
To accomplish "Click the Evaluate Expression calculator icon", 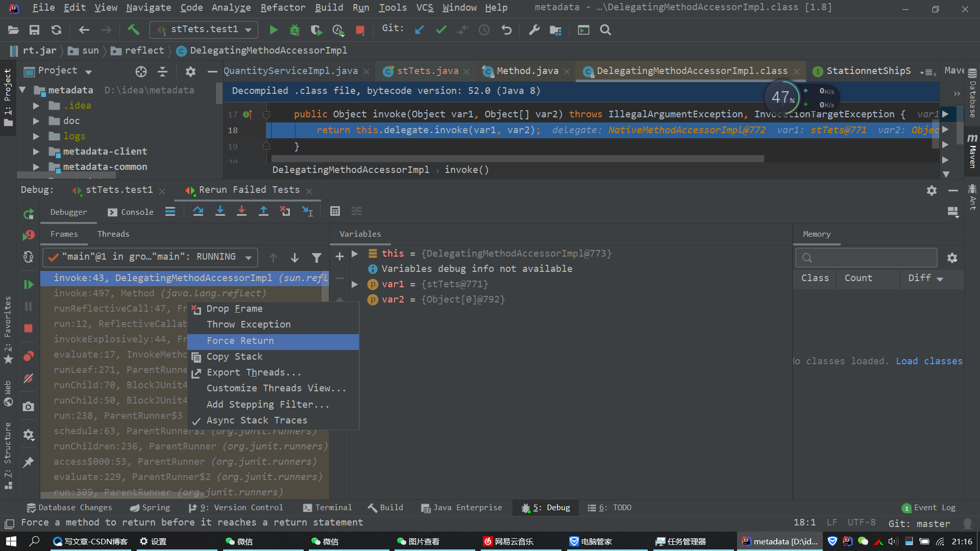I will pyautogui.click(x=335, y=211).
